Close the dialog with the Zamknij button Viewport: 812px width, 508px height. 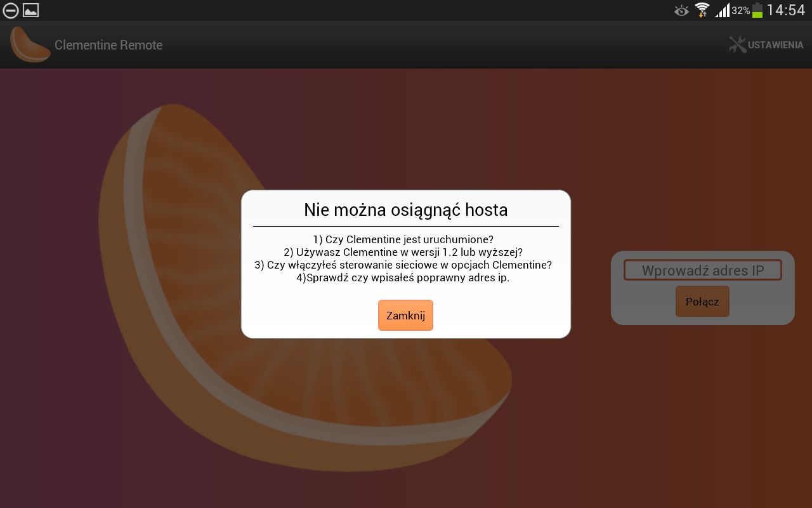(x=405, y=316)
